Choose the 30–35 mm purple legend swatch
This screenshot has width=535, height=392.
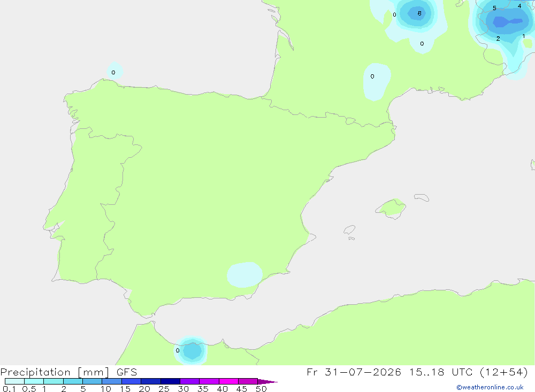pos(190,381)
